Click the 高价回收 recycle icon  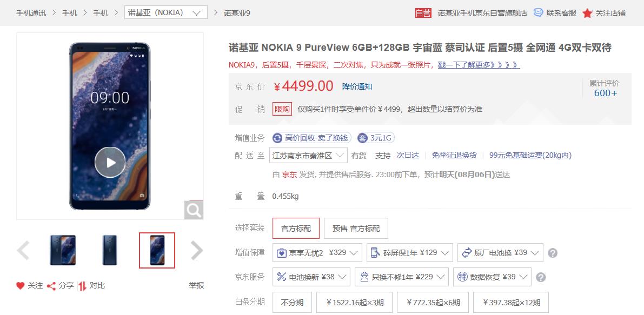pos(278,138)
